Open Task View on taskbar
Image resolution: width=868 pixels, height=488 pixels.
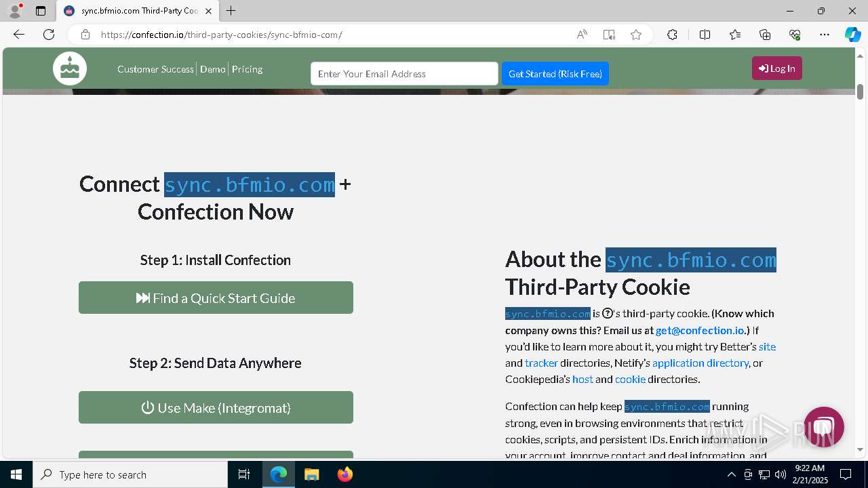(244, 474)
